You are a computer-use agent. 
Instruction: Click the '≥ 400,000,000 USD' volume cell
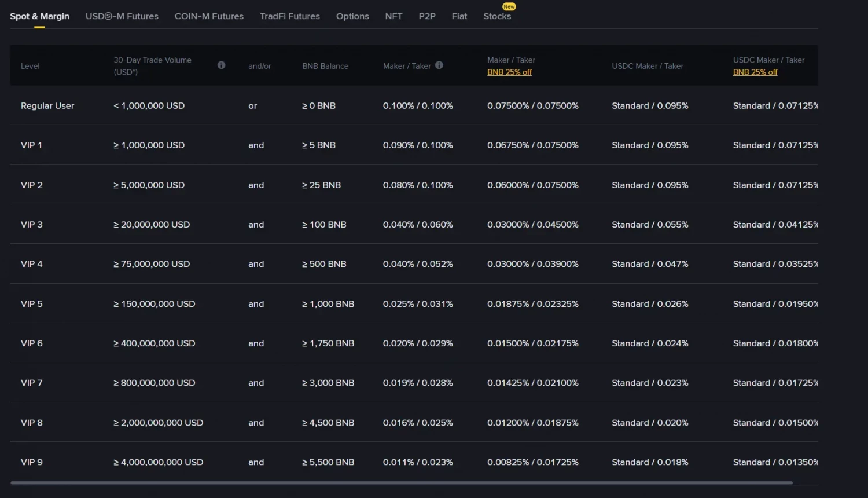[155, 343]
